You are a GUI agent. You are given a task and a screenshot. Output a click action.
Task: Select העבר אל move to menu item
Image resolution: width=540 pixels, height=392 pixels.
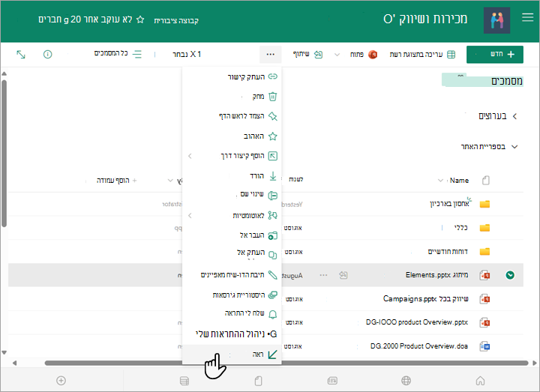[232, 235]
